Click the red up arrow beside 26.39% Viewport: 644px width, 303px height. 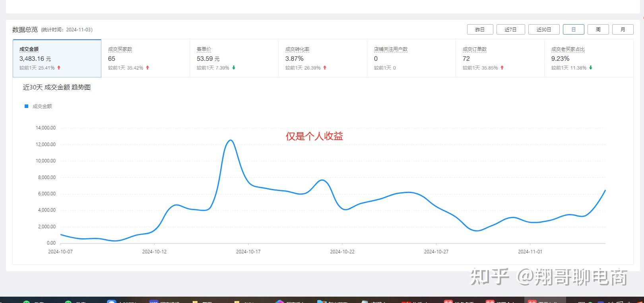pyautogui.click(x=325, y=68)
